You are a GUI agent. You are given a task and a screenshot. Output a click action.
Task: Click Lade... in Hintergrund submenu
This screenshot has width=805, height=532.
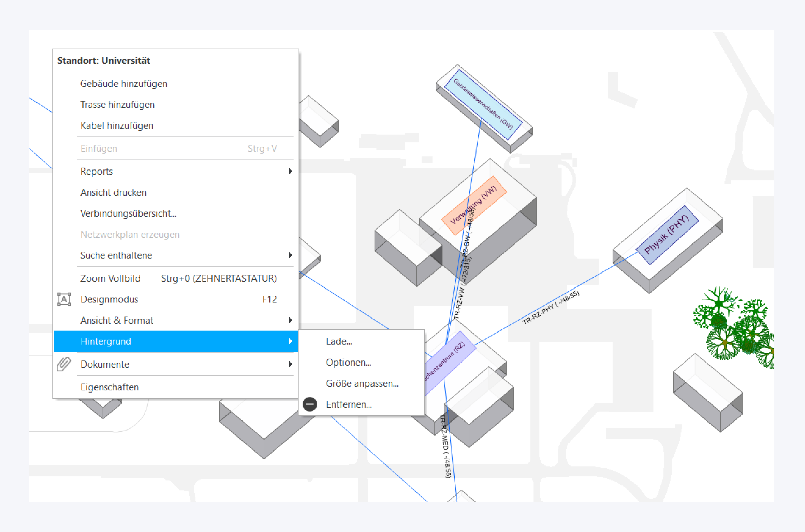point(339,341)
